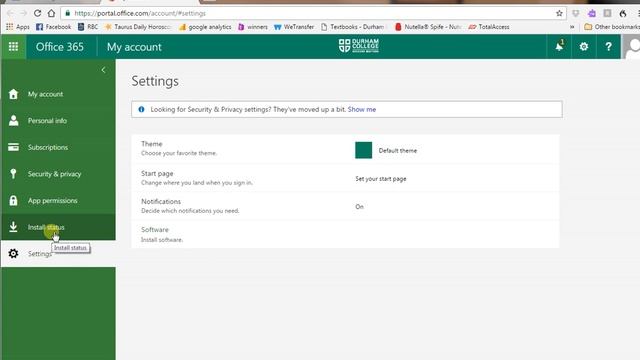The image size is (640, 360).
Task: Click Default theme label
Action: [x=398, y=151]
